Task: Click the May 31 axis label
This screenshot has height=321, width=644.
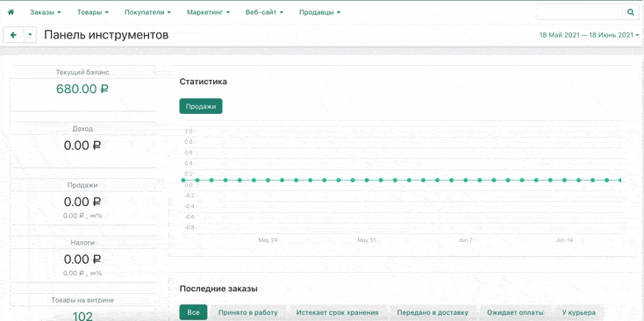Action: 367,239
